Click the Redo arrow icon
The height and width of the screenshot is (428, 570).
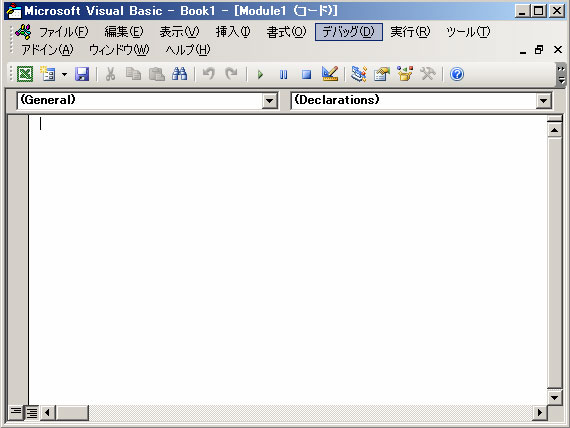point(231,74)
